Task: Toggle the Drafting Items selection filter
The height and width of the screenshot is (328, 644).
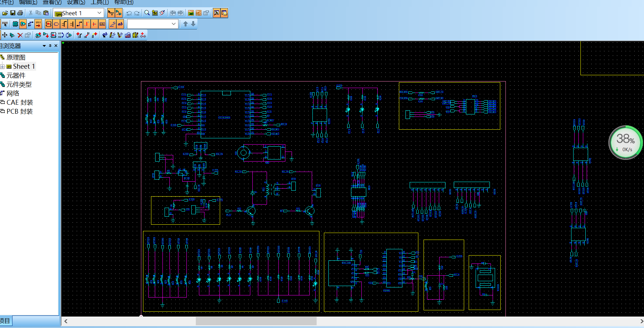Action: [x=112, y=24]
